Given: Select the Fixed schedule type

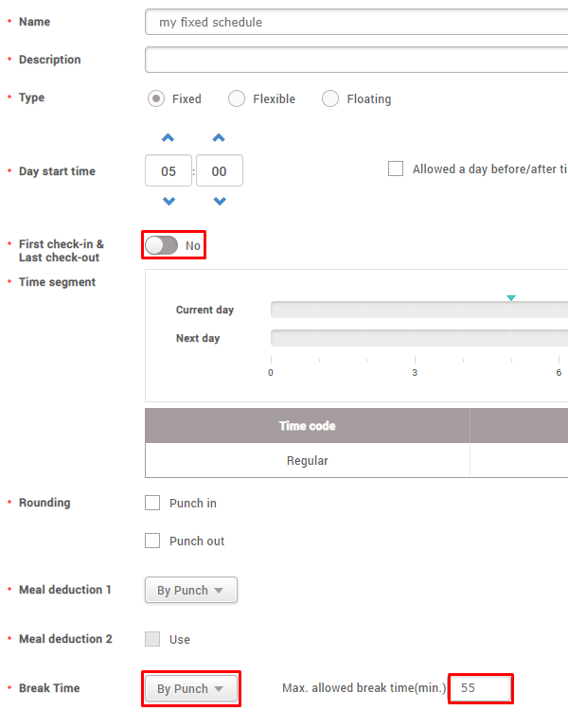Looking at the screenshot, I should [155, 98].
